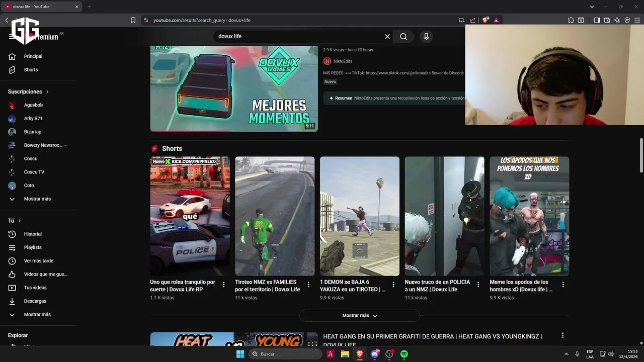Open options for 'Tiroteo NMZ vs FAMILIES' short
Image resolution: width=644 pixels, height=362 pixels.
click(x=308, y=285)
